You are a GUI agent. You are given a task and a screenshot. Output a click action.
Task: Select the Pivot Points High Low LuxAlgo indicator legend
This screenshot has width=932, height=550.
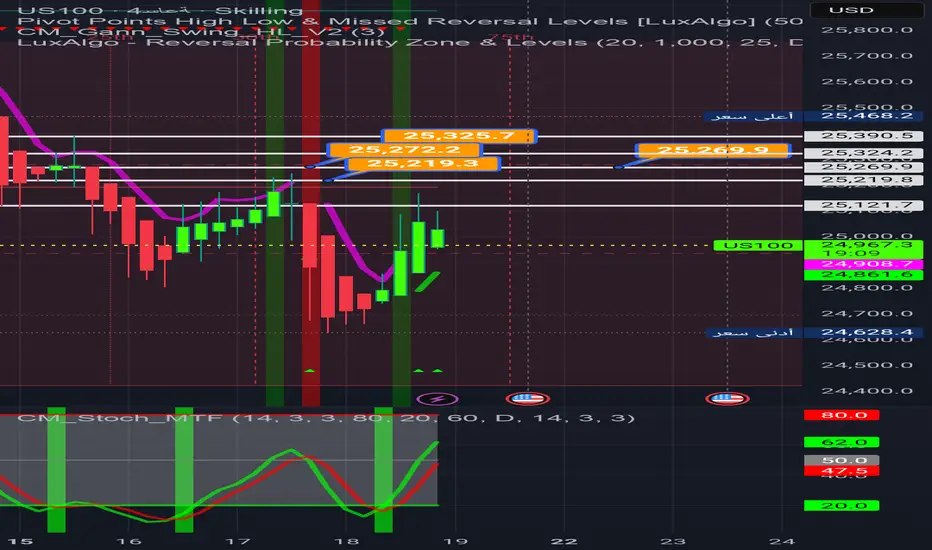click(x=410, y=21)
